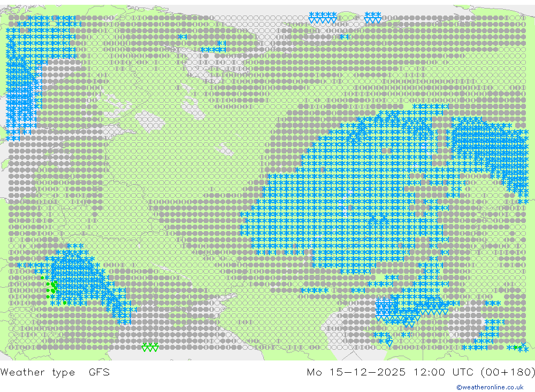Click the green triangle symbols at bottom of map

(150, 347)
